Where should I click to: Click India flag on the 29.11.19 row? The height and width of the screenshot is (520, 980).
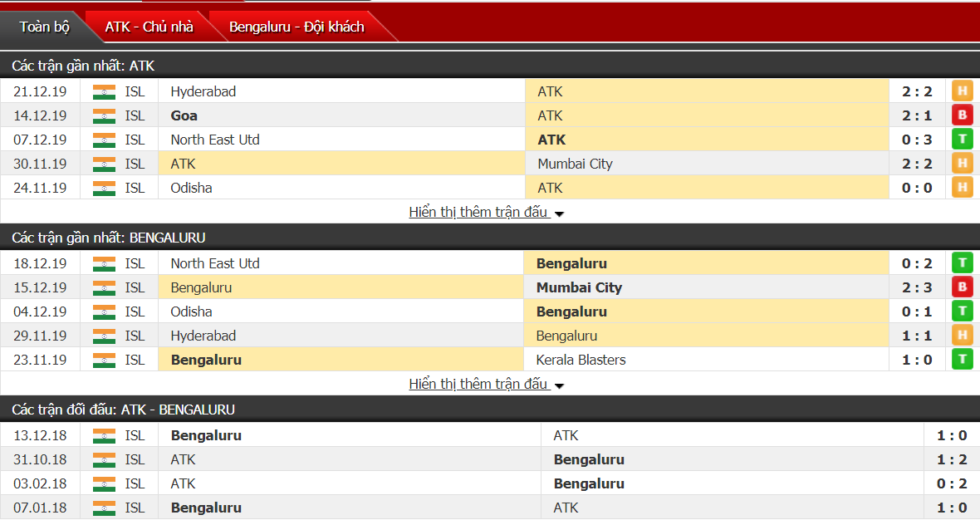point(104,336)
